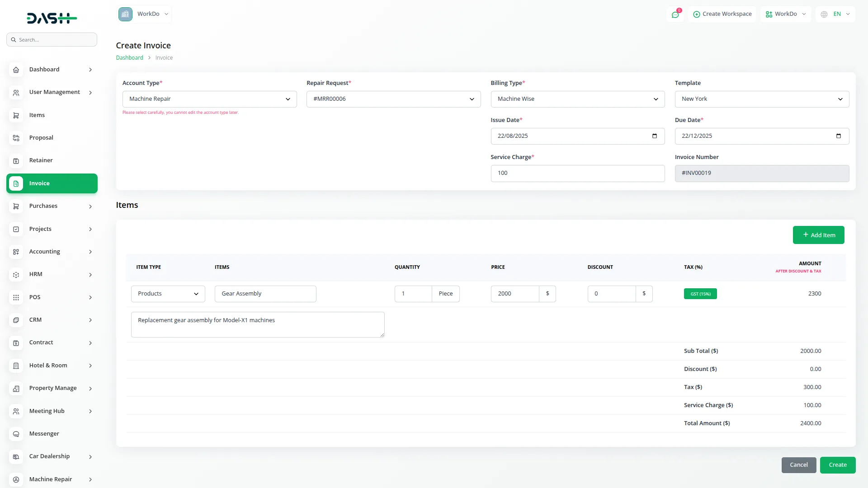Click the language globe icon

(x=824, y=14)
